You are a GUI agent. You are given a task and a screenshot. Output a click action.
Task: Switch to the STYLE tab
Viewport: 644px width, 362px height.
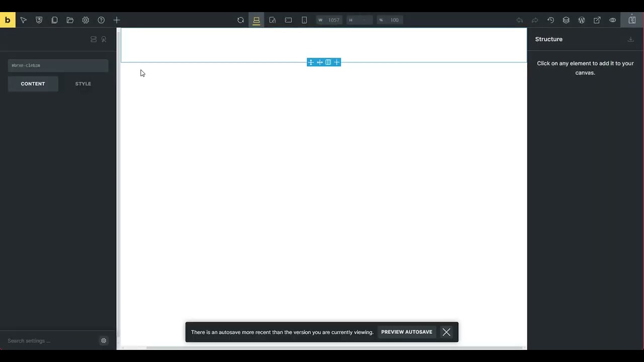coord(83,84)
